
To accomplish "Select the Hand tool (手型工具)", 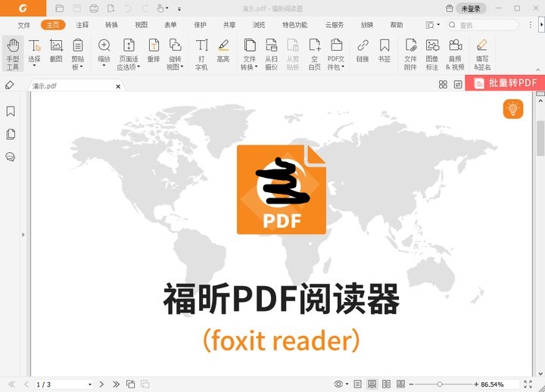I will point(13,54).
